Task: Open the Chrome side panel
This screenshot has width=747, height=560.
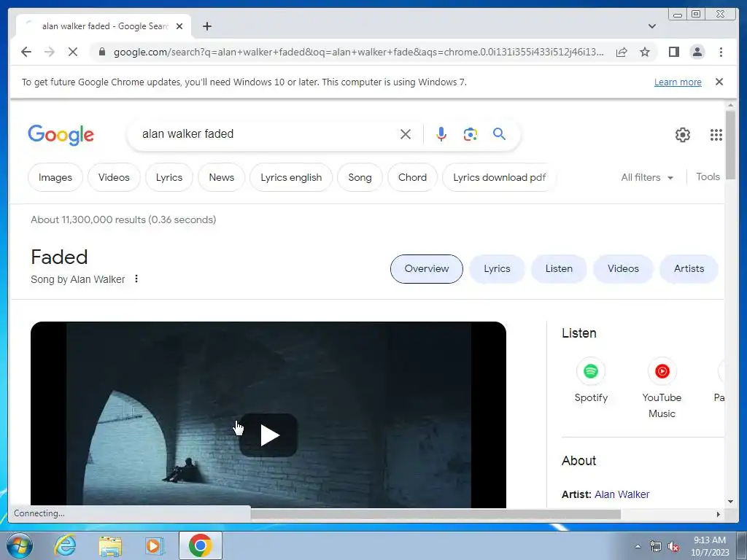Action: [673, 52]
